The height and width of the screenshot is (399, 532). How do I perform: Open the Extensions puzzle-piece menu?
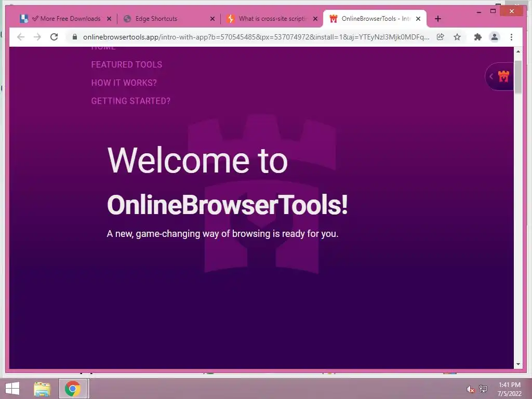pyautogui.click(x=478, y=37)
